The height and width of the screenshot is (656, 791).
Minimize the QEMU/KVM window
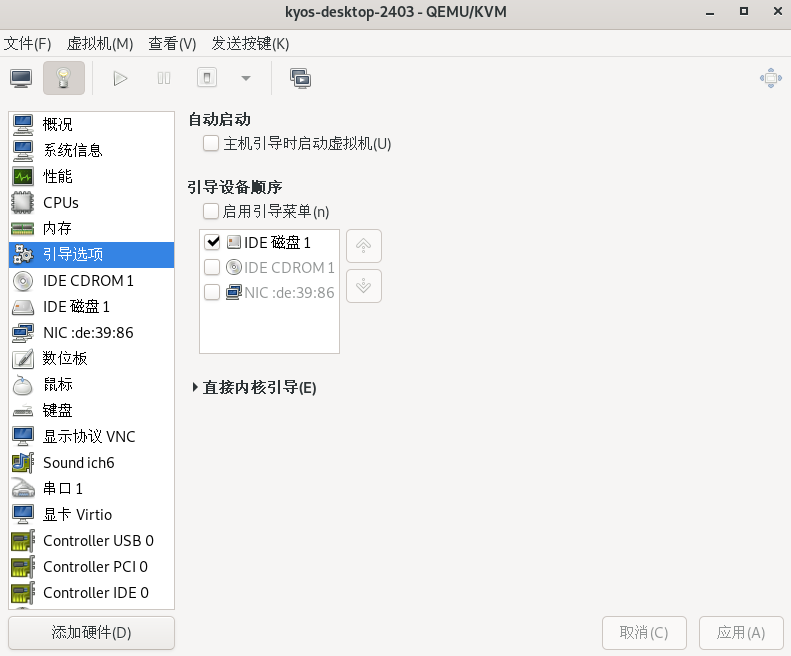pyautogui.click(x=710, y=12)
